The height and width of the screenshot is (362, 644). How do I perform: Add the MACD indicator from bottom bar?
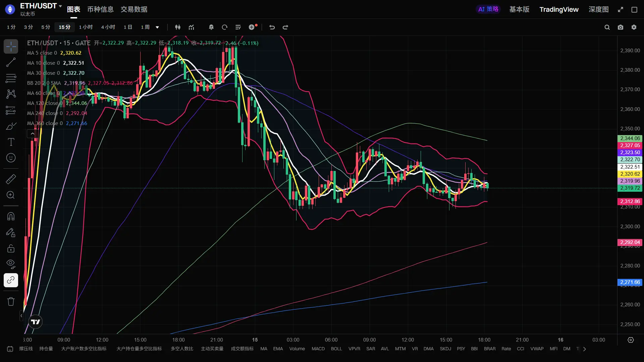point(318,349)
